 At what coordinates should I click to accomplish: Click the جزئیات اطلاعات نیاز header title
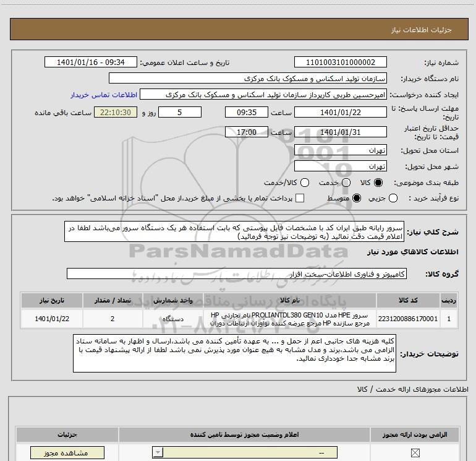(x=422, y=30)
